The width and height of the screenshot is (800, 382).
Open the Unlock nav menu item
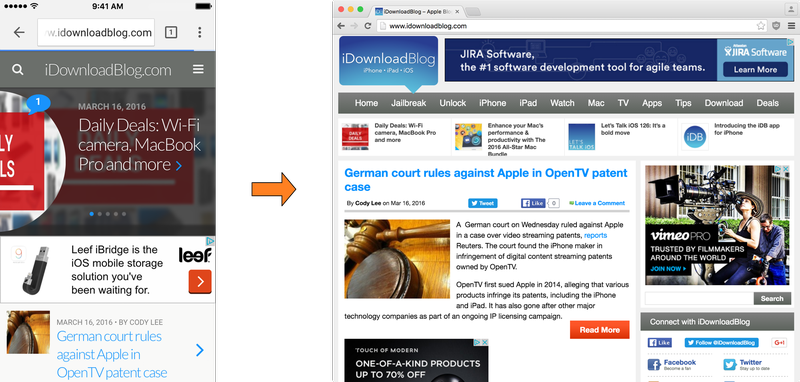[453, 103]
